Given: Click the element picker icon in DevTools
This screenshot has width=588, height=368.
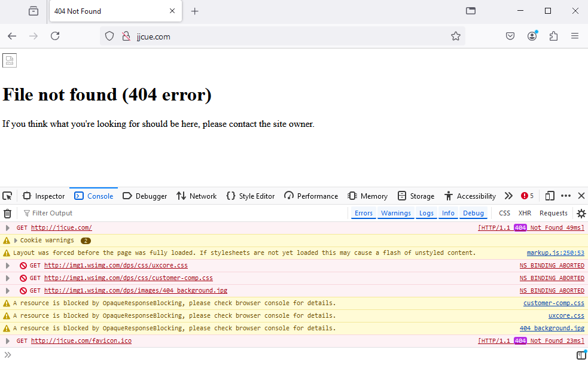Looking at the screenshot, I should click(8, 196).
